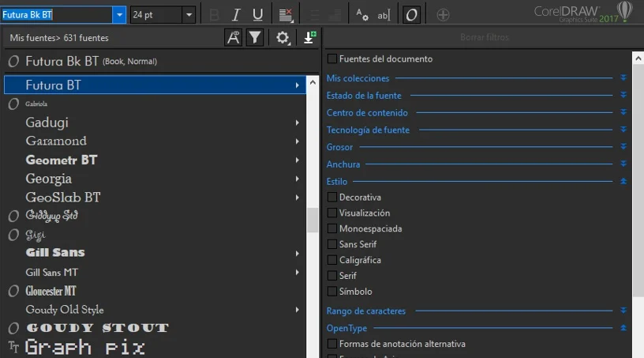Enable Fuentes del documento checkbox
This screenshot has height=358, width=644.
pos(331,58)
